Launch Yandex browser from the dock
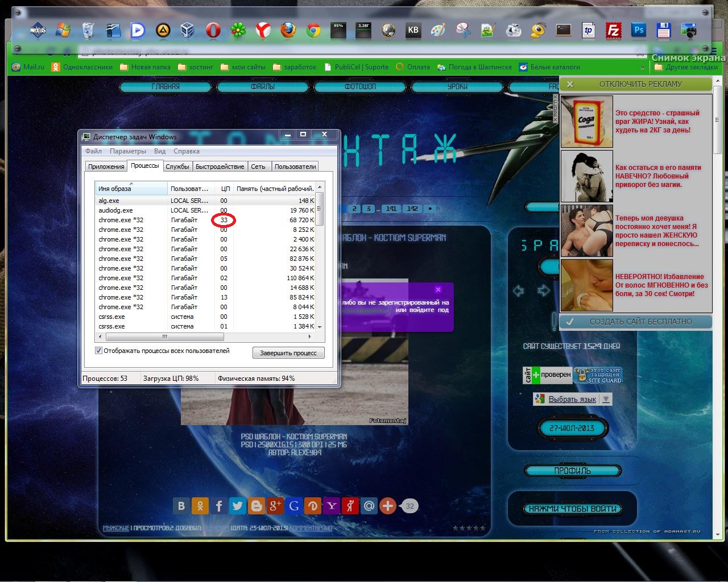This screenshot has height=582, width=728. coord(263,30)
